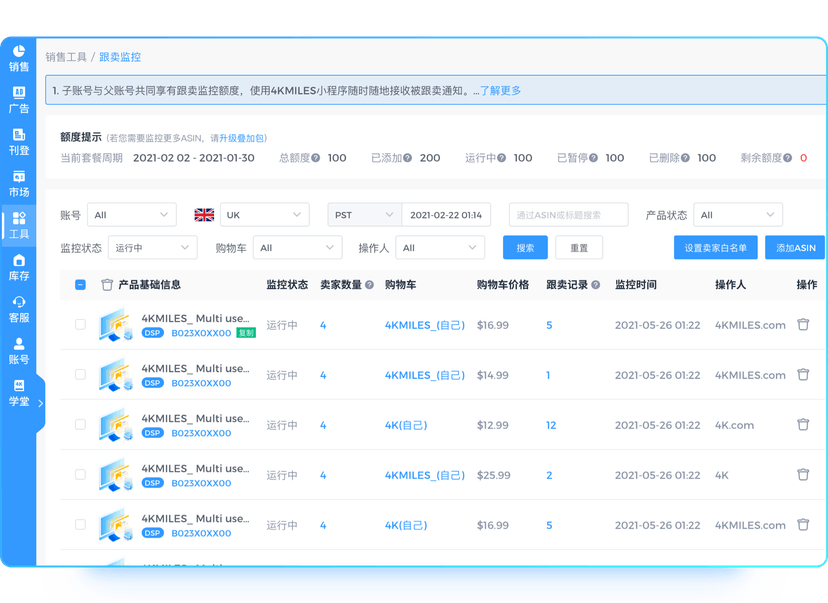Screen dimensions: 828x603
Task: Open the 库存 inventory section in sidebar
Action: (x=18, y=267)
